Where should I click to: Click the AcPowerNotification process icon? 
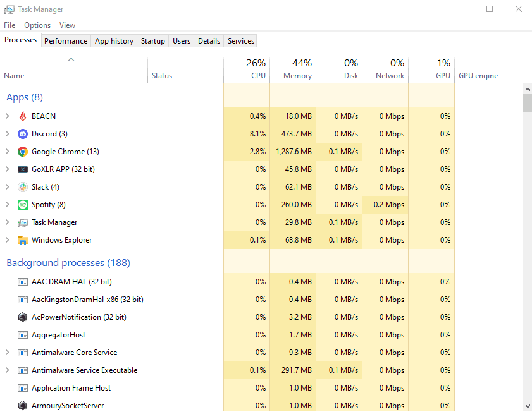(23, 317)
